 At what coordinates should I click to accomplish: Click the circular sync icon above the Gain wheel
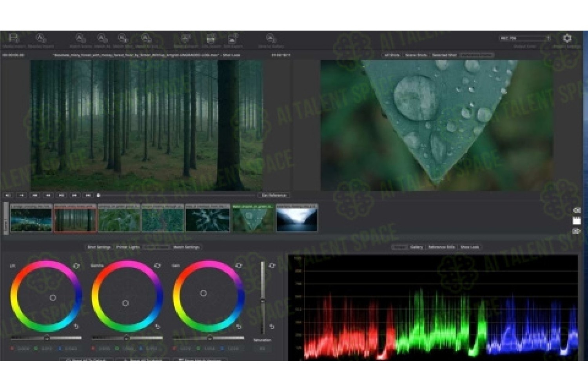pos(239,265)
